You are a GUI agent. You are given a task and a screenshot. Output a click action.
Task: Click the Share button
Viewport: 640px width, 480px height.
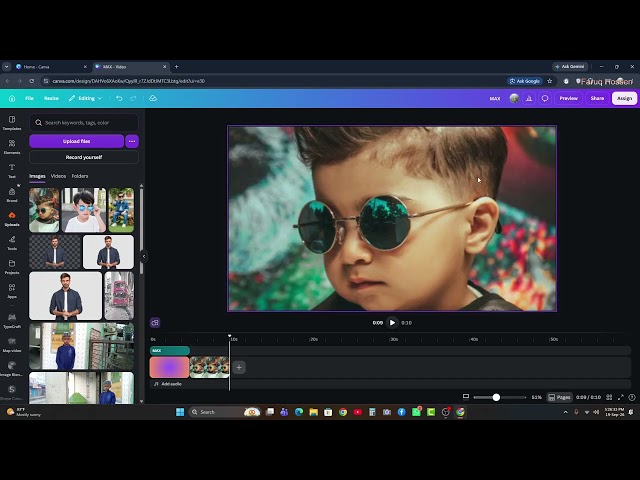(597, 98)
